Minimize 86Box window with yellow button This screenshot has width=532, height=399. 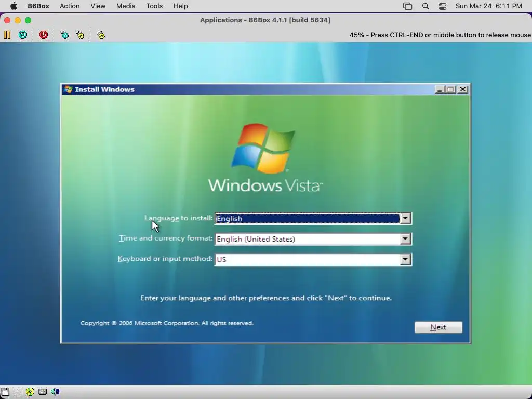click(18, 20)
